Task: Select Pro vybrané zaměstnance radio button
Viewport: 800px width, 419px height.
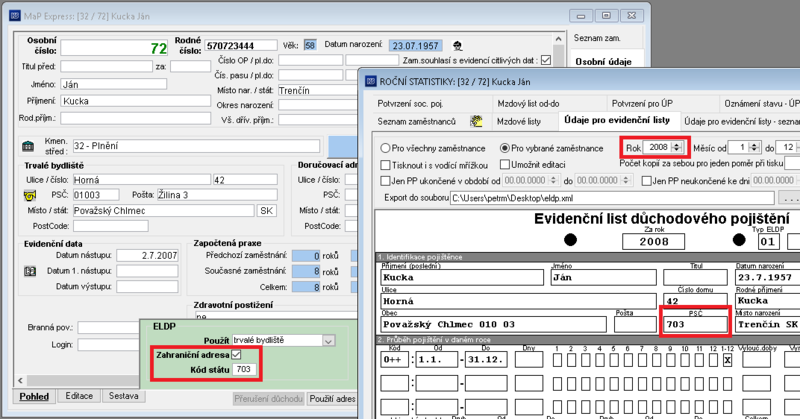Action: 505,149
